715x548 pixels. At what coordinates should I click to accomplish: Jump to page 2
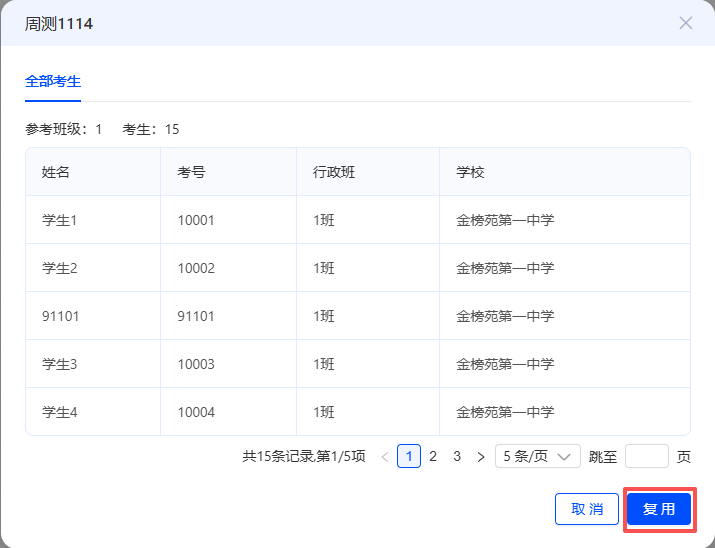(x=433, y=456)
